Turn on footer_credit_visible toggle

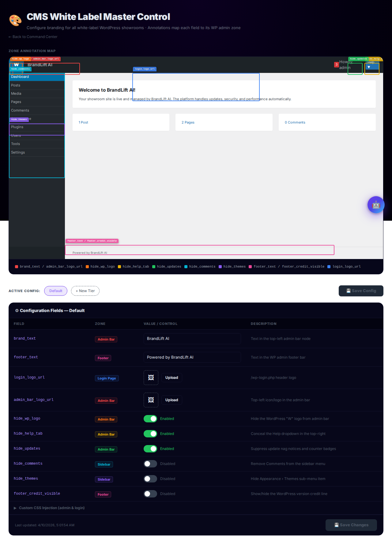tap(150, 494)
